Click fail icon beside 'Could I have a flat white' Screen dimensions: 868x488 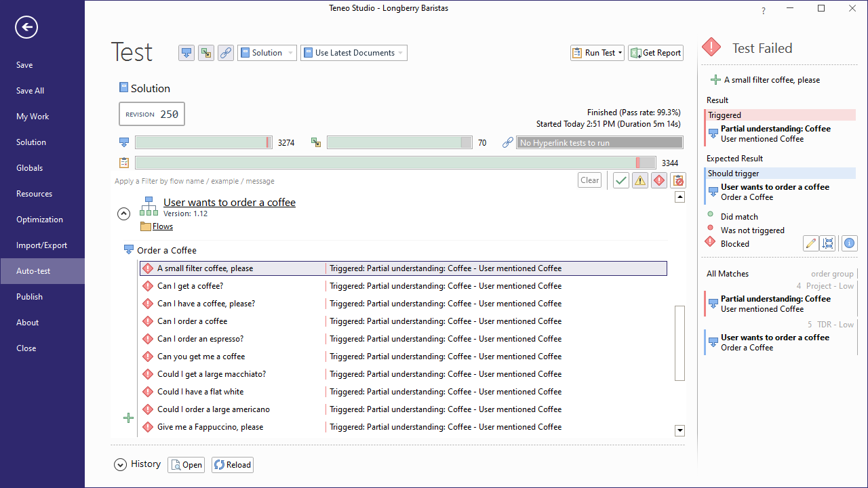pos(148,392)
